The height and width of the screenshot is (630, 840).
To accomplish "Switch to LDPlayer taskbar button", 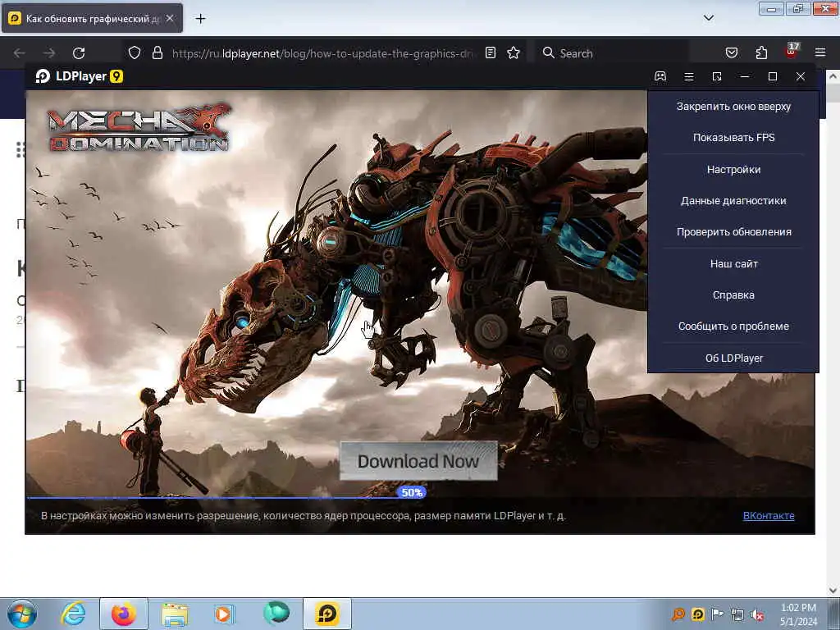I will 326,614.
